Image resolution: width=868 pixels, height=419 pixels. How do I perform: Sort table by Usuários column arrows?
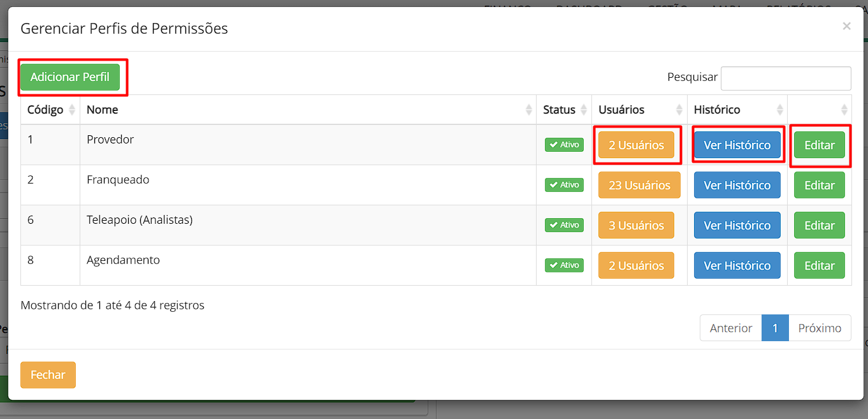click(679, 110)
